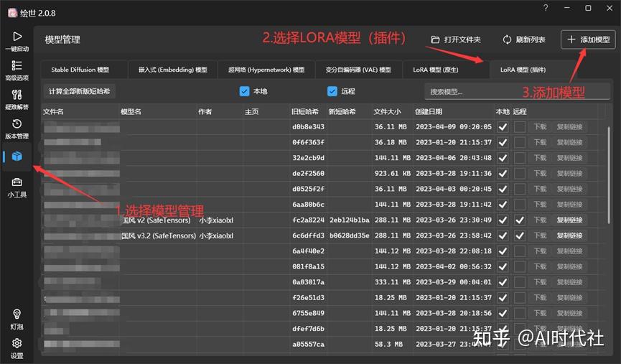Viewport: 621px width, 364px height.
Task: Click 添加模型 button
Action: click(x=588, y=39)
